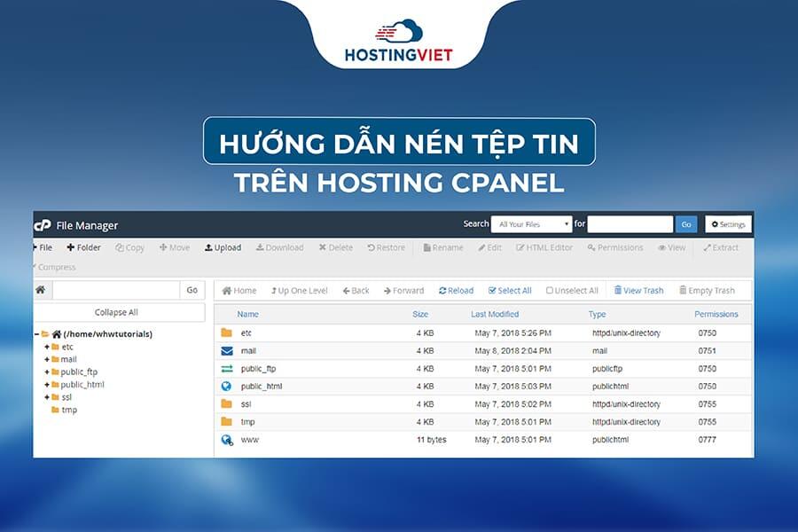
Task: Open the Upload tool
Action: tap(223, 247)
